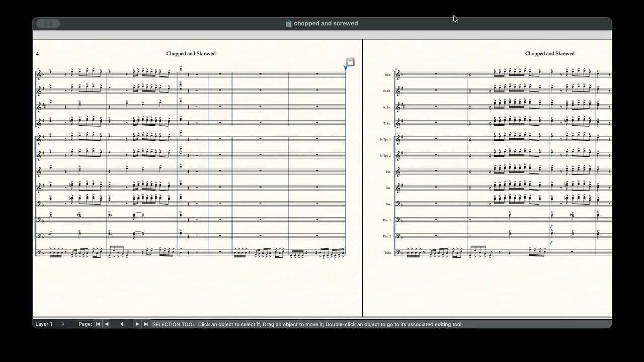Click the SELECTION TOOL status message
Screen dimensions: 644x362
(307, 324)
